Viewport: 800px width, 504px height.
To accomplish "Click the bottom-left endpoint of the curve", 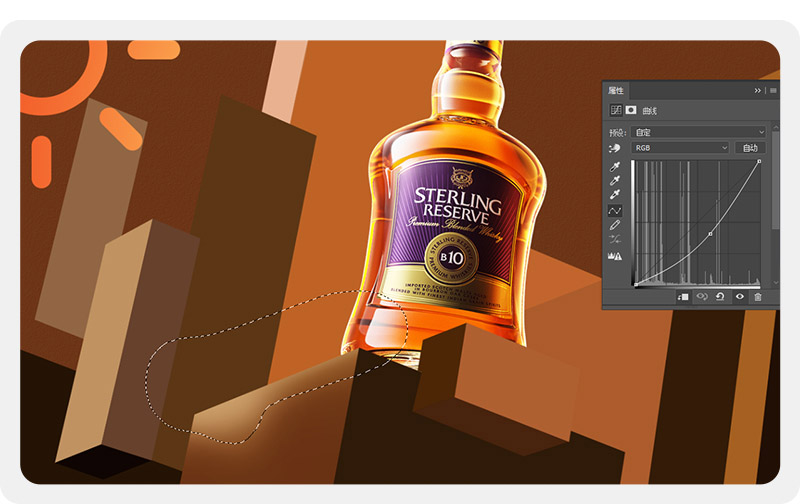I will [x=636, y=285].
